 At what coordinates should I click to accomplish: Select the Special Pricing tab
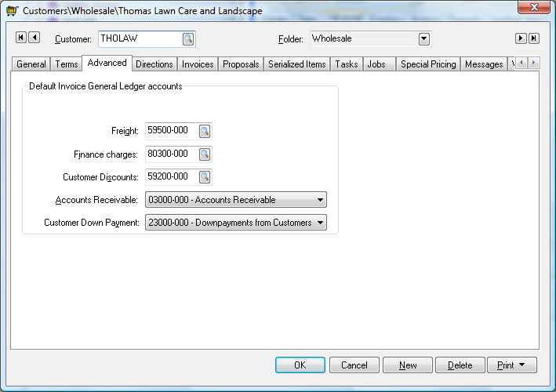(428, 64)
